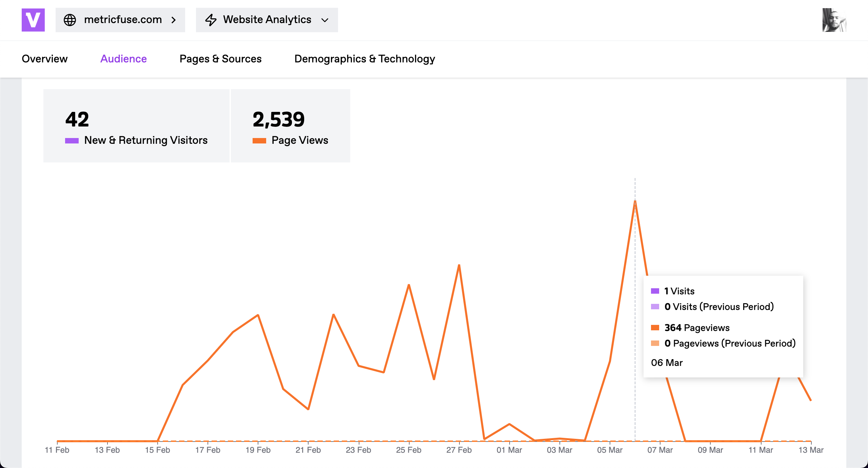The height and width of the screenshot is (468, 868).
Task: Go to Pages & Sources tab
Action: tap(220, 59)
